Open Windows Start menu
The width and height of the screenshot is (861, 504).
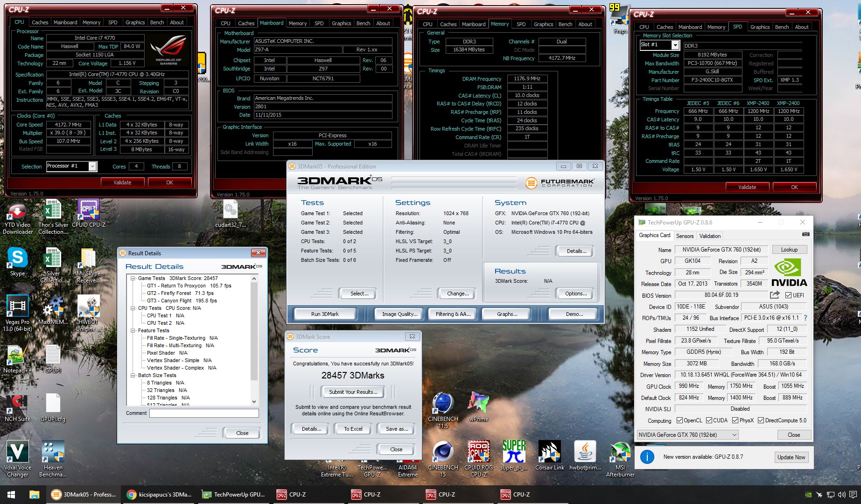[x=11, y=494]
